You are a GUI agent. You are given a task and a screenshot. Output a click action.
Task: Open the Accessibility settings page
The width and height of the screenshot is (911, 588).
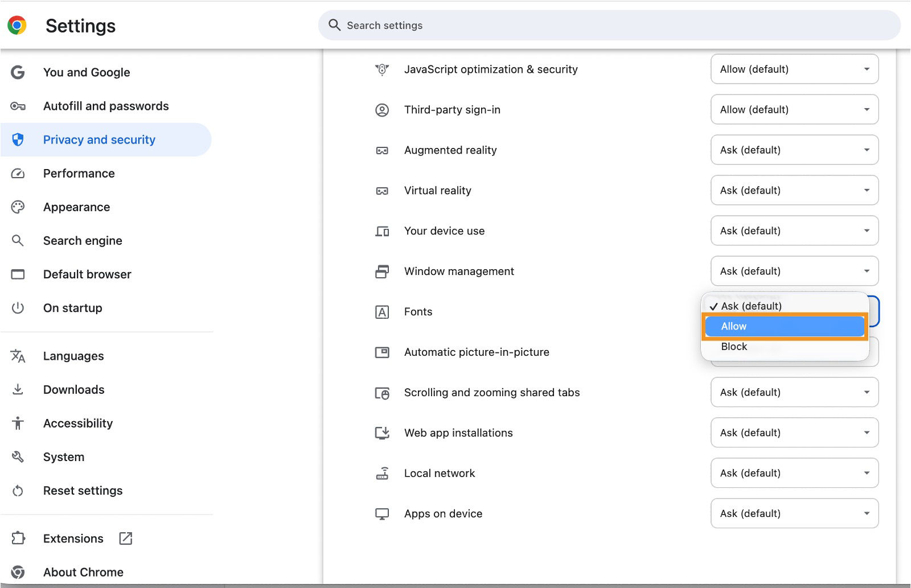point(78,423)
